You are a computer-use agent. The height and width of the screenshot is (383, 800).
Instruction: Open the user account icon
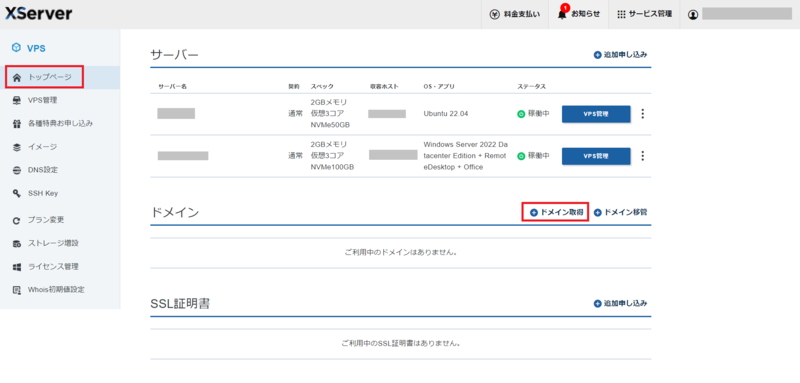[x=693, y=15]
